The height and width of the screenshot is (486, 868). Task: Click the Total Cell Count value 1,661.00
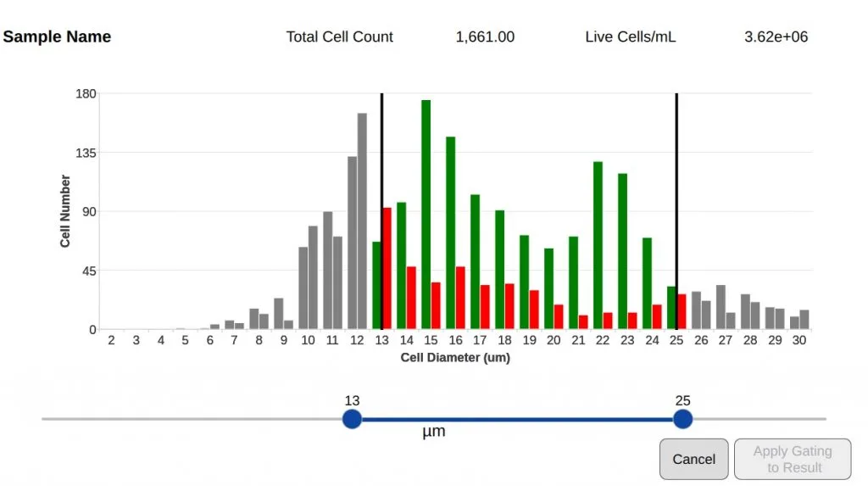(x=485, y=36)
